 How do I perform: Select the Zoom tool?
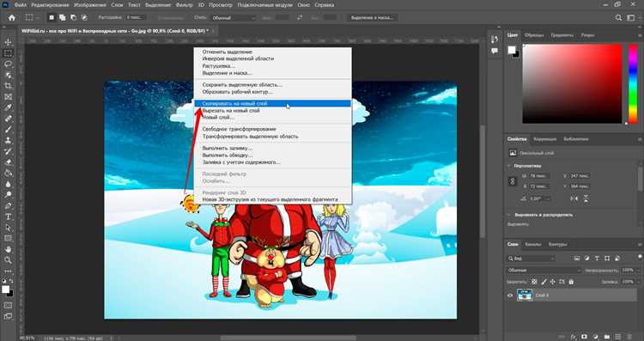pos(9,260)
